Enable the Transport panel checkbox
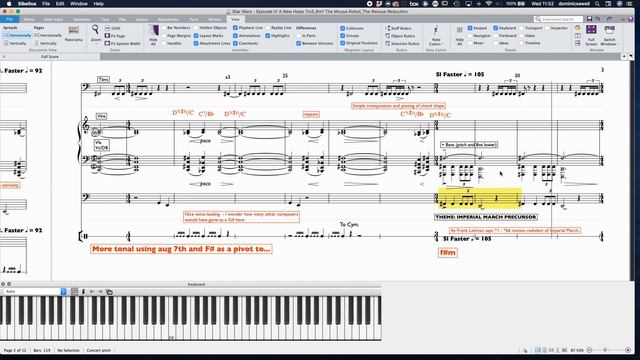Image resolution: width=640 pixels, height=360 pixels. [x=521, y=28]
